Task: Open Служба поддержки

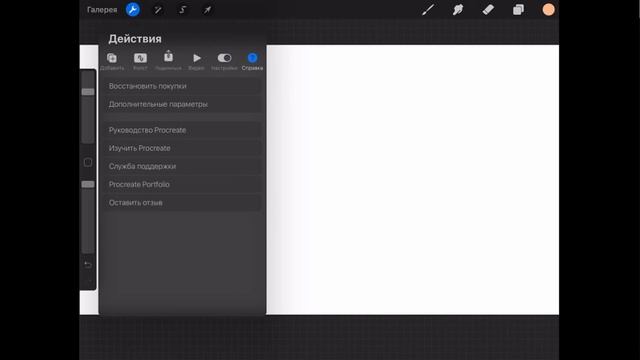Action: click(182, 166)
